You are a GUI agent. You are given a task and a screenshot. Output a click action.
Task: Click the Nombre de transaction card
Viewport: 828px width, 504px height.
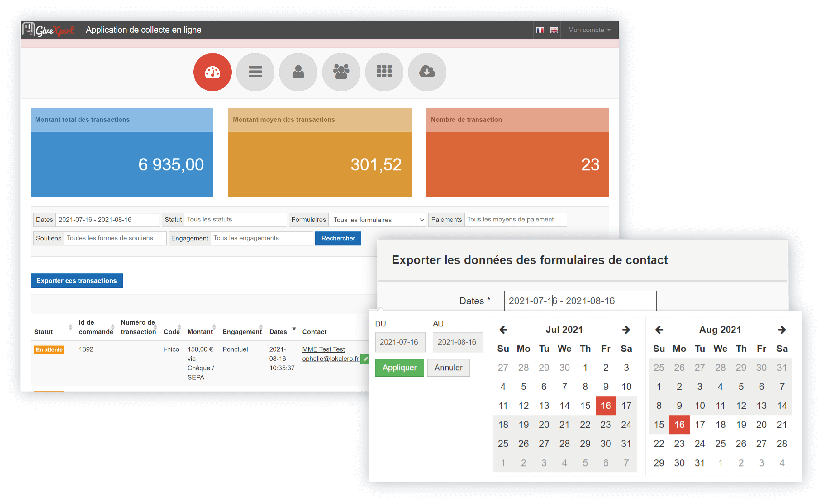[518, 153]
